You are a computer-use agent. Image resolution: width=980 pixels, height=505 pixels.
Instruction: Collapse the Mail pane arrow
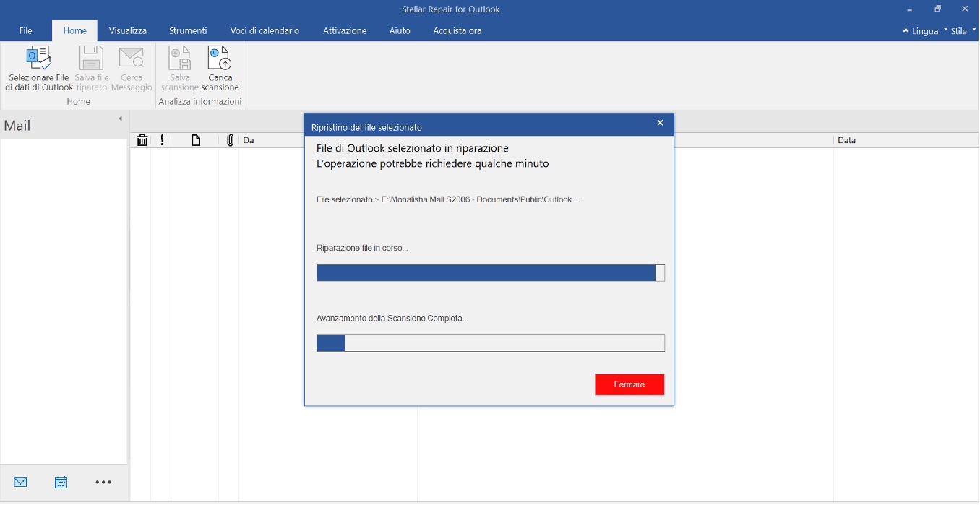pos(120,118)
